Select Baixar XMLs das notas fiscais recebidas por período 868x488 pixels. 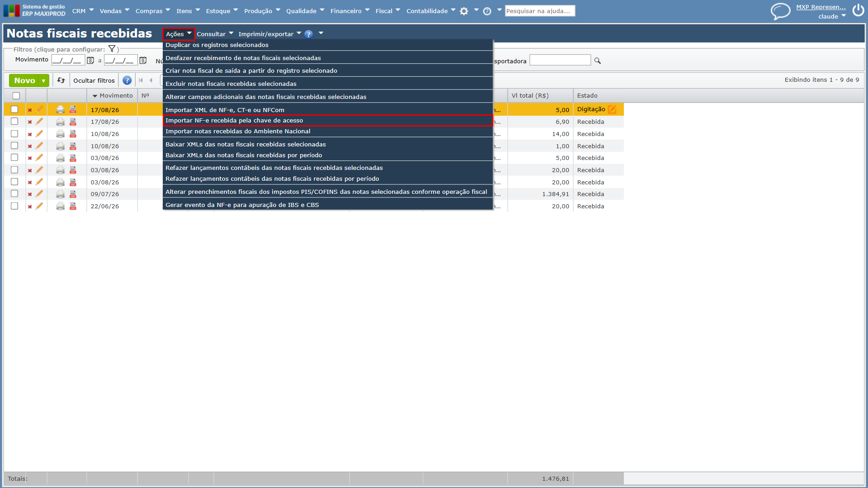(327, 155)
